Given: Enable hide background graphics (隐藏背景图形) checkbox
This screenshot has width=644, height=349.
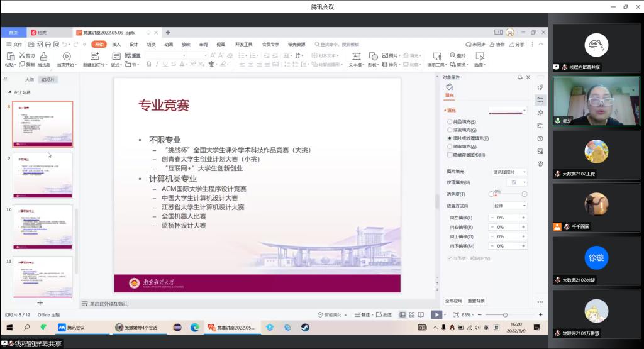Looking at the screenshot, I should (x=449, y=155).
